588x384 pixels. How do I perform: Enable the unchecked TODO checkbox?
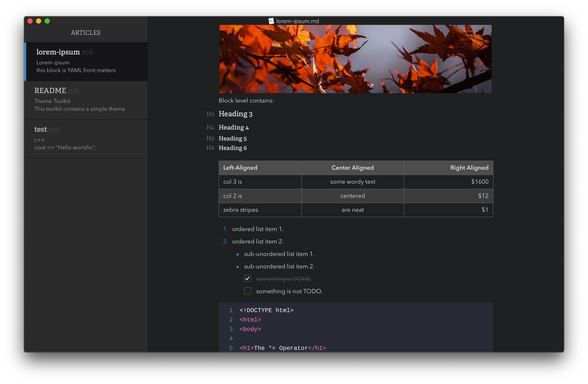pyautogui.click(x=247, y=291)
